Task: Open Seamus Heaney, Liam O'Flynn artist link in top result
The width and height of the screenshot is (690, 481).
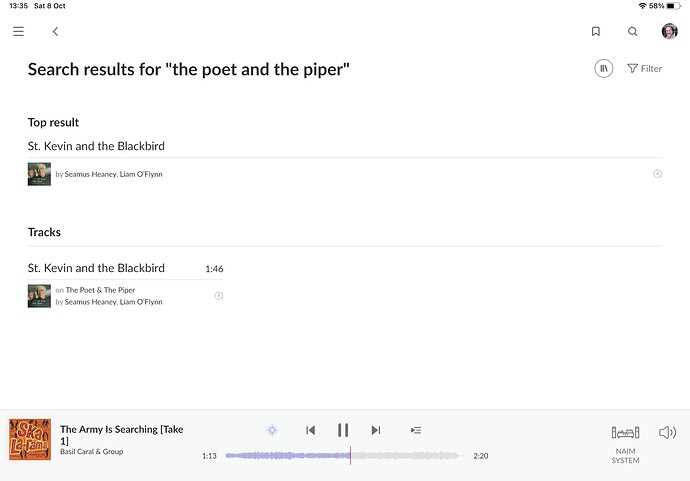Action: click(114, 174)
